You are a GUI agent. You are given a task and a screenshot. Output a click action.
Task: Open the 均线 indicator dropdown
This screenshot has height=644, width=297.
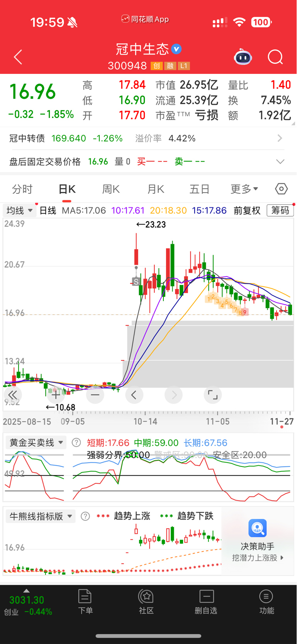pos(19,210)
